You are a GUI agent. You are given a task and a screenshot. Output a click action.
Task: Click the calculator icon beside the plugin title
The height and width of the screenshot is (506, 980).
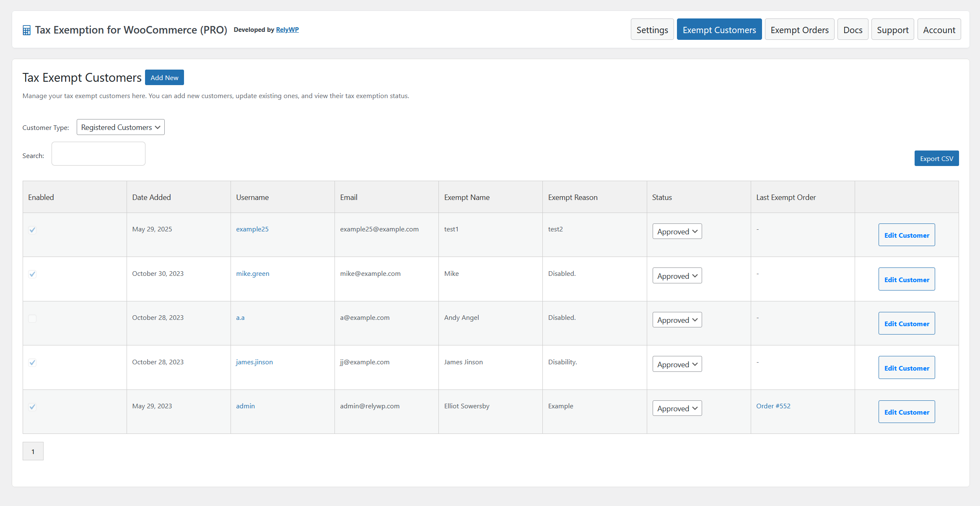click(26, 30)
